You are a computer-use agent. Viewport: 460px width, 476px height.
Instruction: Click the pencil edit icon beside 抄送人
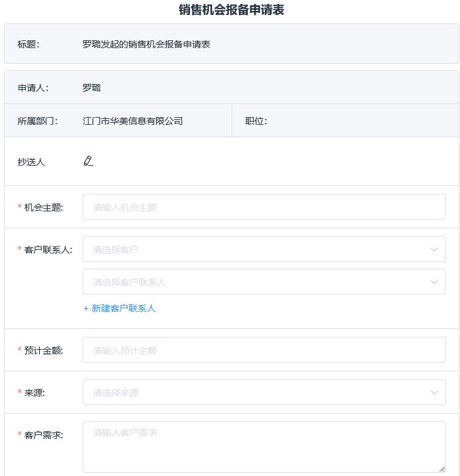pos(88,161)
